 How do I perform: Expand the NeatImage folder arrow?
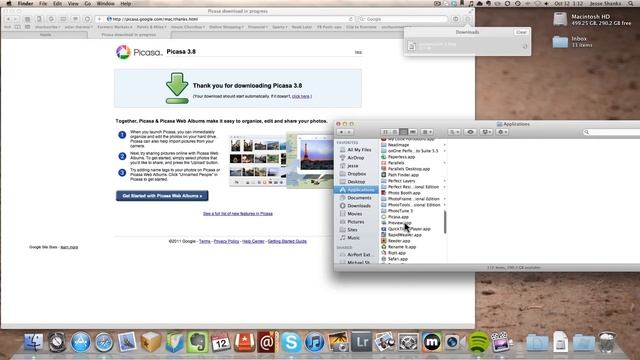point(444,145)
